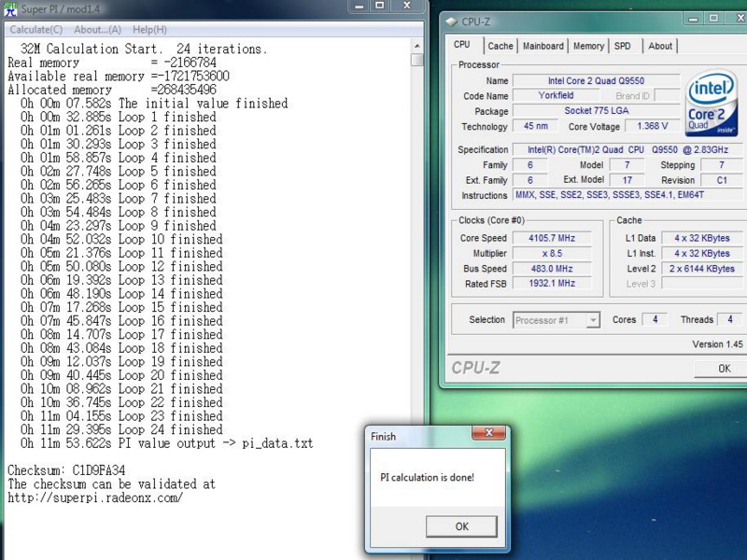Click the Rated FSB value 1932.1 MHz
This screenshot has width=747, height=560.
[x=552, y=284]
